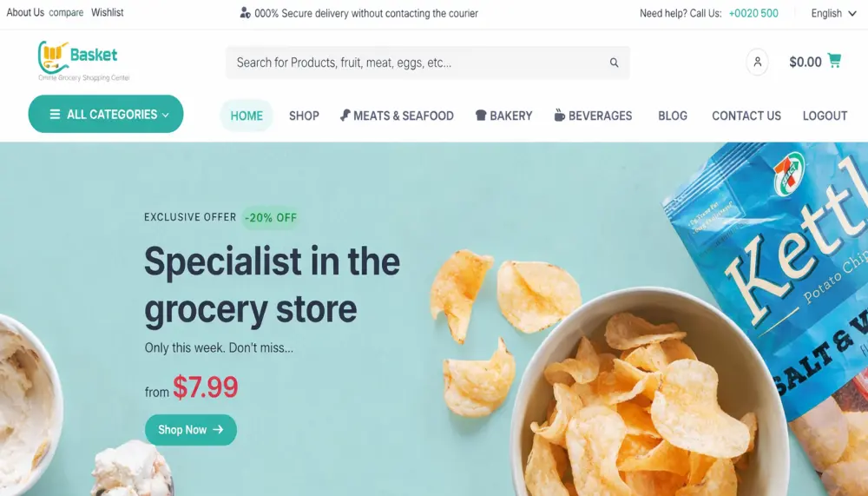The width and height of the screenshot is (868, 496).
Task: Open the Shop menu item
Action: [x=304, y=116]
